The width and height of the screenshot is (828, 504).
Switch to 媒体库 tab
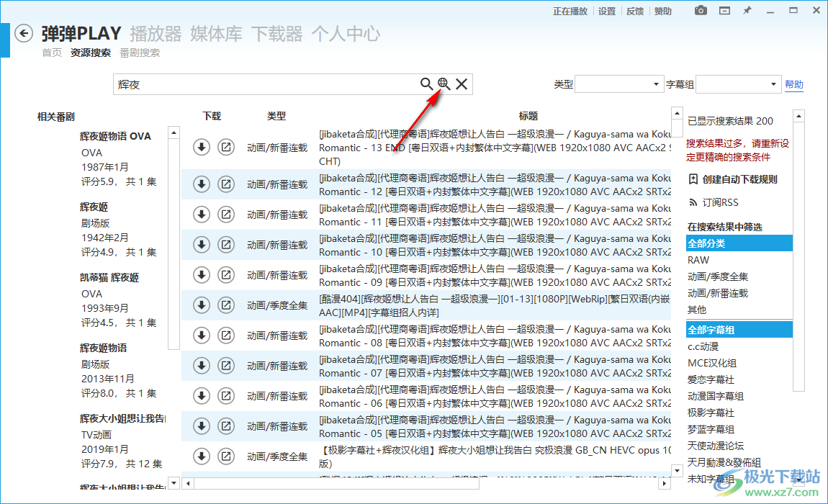(x=216, y=34)
